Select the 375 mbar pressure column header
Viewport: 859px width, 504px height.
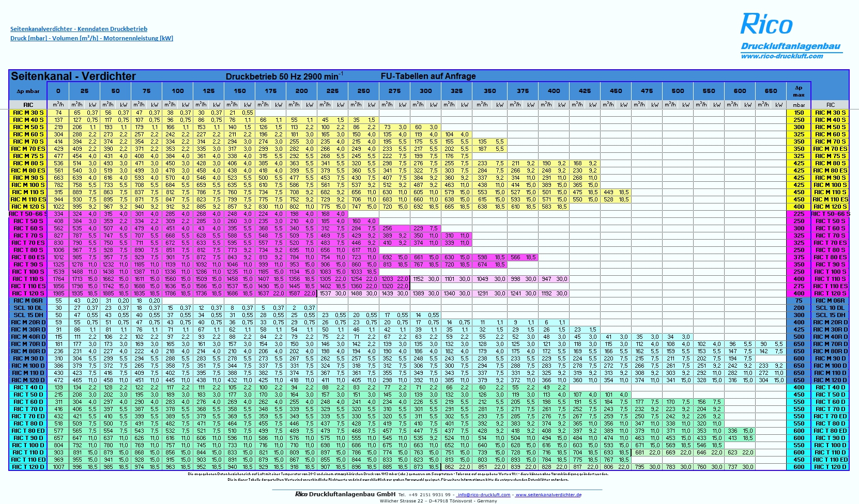pyautogui.click(x=523, y=91)
